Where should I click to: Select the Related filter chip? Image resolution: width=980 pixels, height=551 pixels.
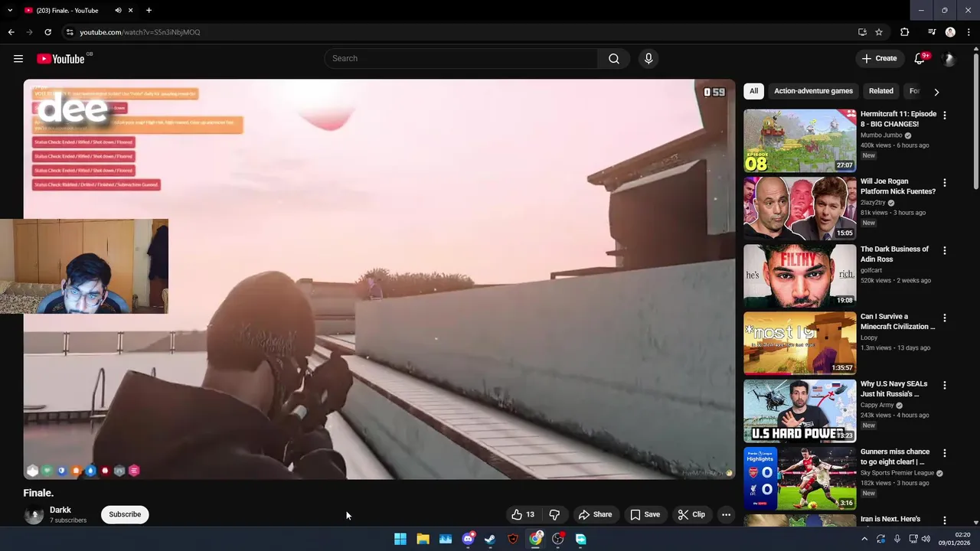pos(880,91)
